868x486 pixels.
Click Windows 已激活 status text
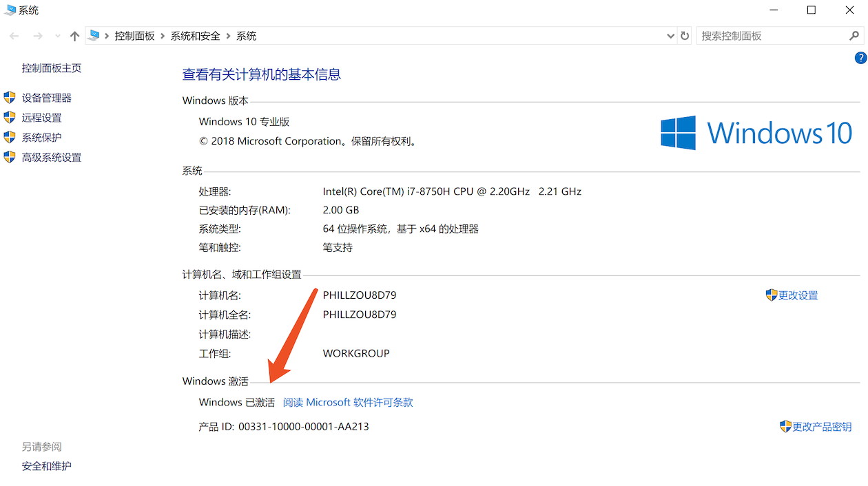pos(236,403)
